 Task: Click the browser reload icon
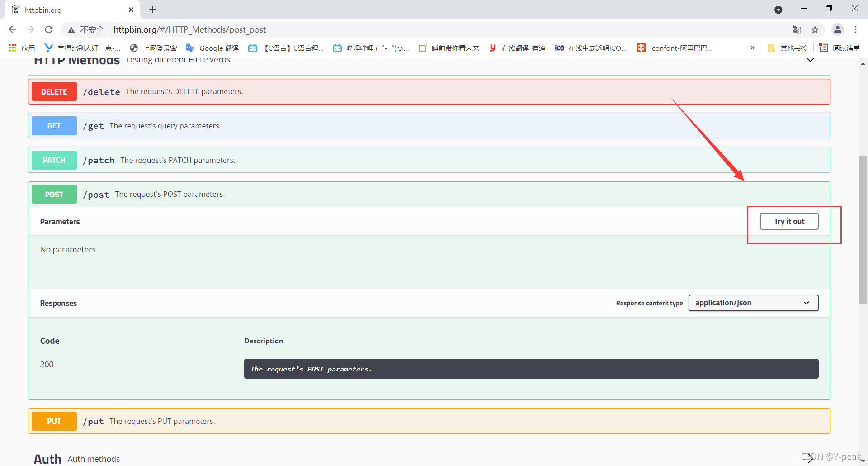[49, 29]
